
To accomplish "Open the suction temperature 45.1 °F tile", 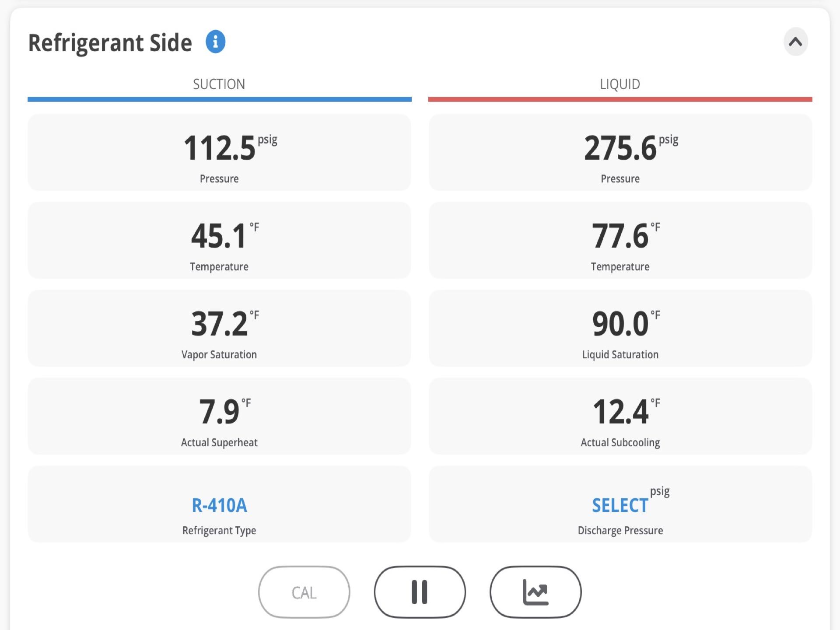I will (219, 240).
